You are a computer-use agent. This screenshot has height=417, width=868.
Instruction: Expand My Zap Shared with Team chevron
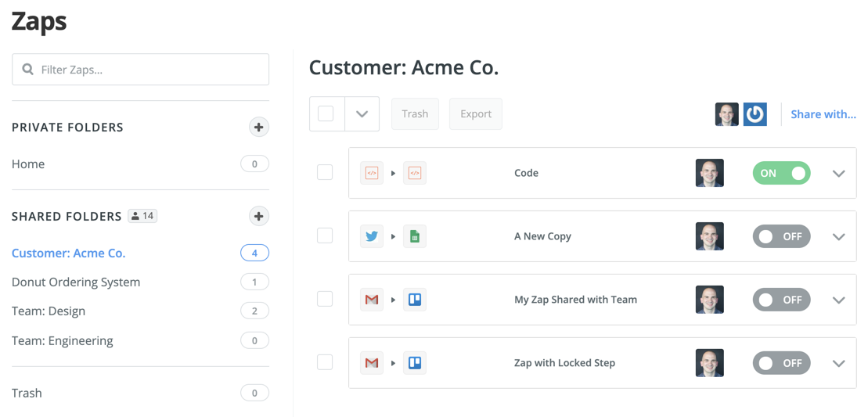click(x=839, y=300)
